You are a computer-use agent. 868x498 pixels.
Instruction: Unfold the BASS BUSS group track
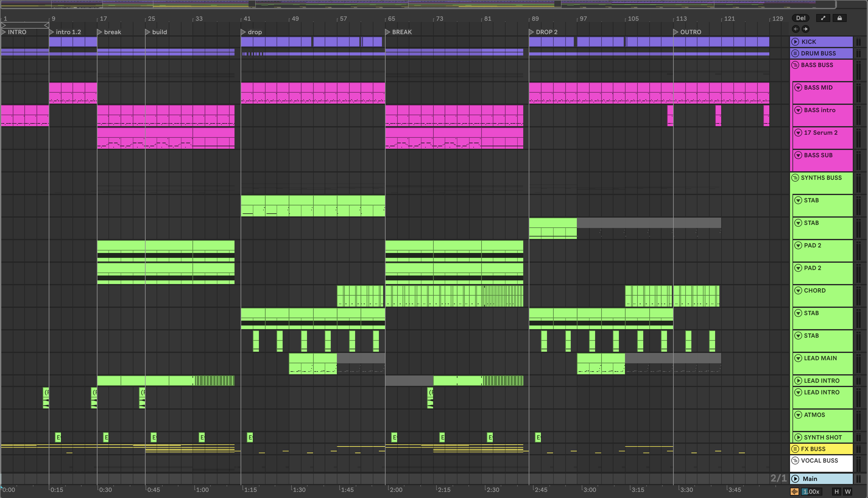click(x=795, y=65)
